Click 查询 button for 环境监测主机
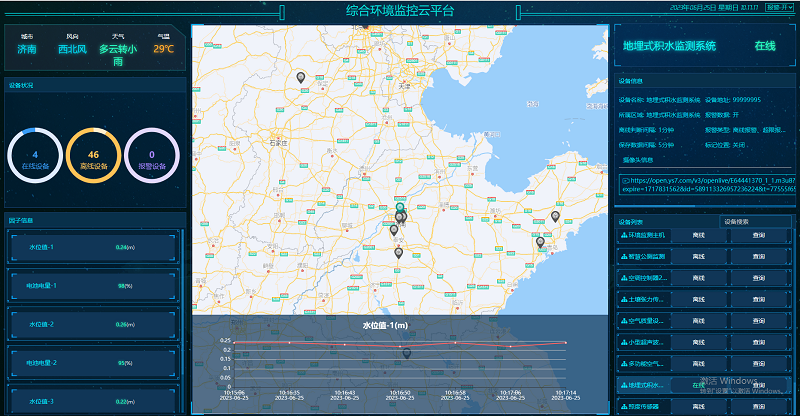 (x=759, y=234)
